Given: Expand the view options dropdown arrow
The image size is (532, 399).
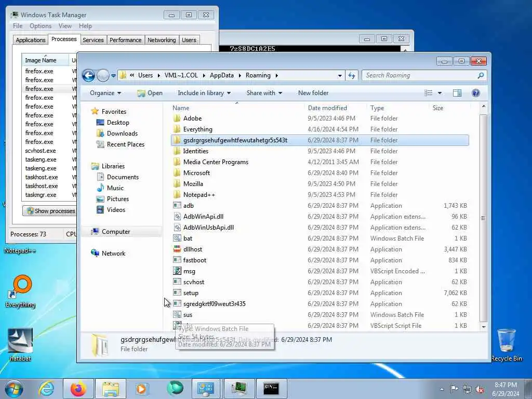Looking at the screenshot, I should (x=440, y=93).
